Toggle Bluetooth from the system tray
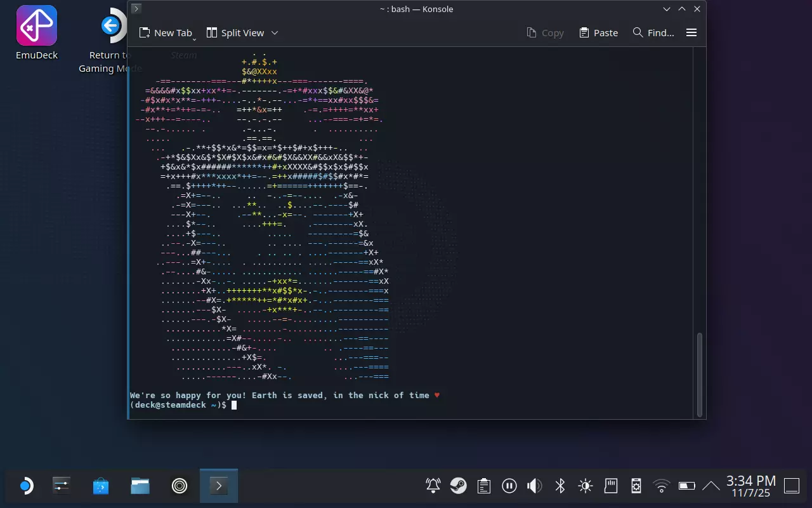 [560, 486]
